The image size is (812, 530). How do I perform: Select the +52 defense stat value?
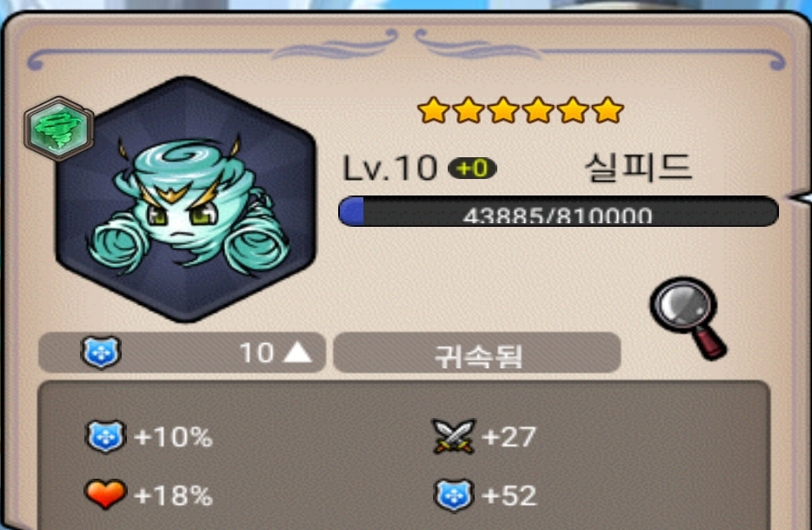pos(509,496)
